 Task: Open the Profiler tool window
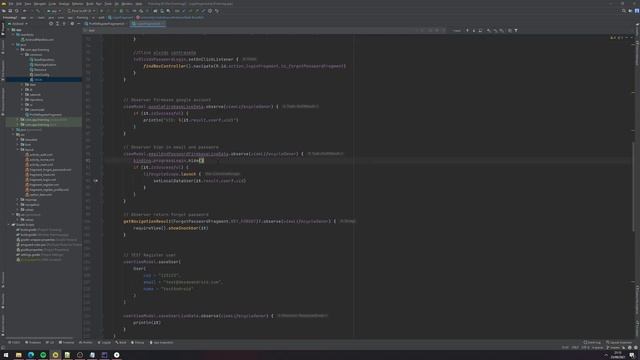pyautogui.click(x=86, y=342)
